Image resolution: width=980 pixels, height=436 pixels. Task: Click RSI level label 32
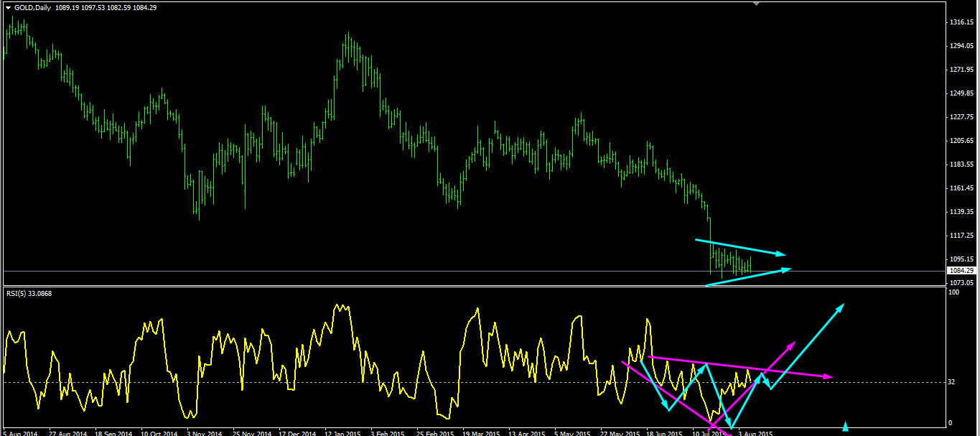(x=952, y=382)
